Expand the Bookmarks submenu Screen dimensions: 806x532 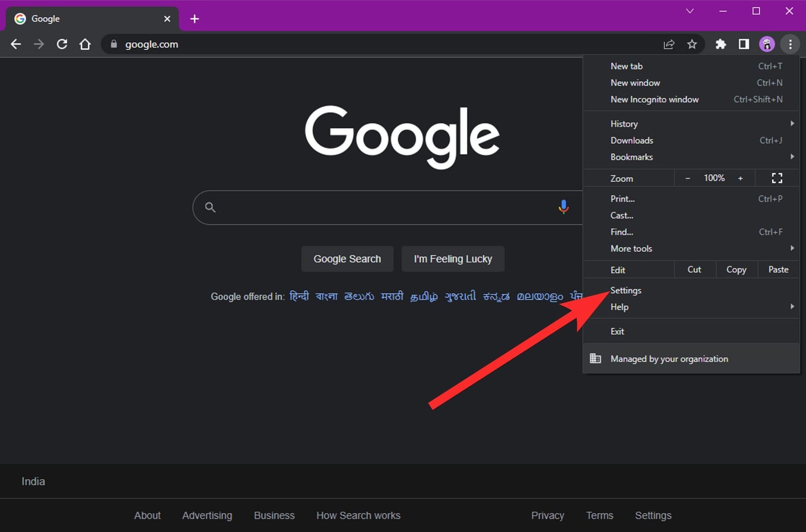coord(631,157)
